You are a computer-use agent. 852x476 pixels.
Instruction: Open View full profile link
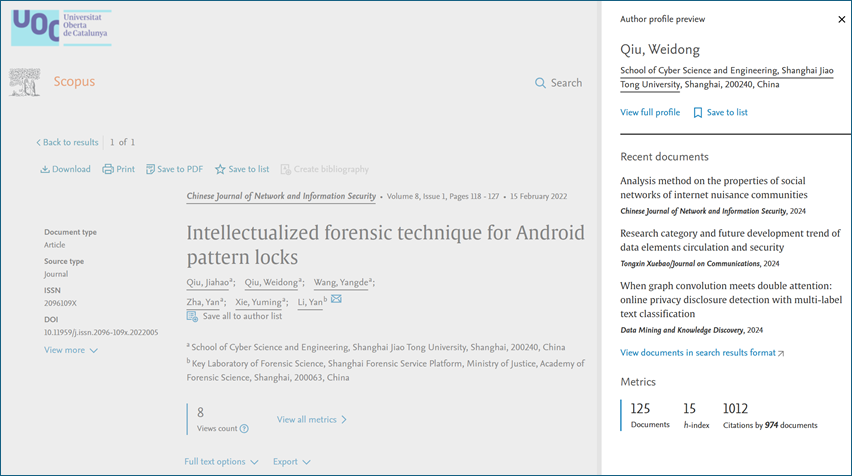(x=650, y=113)
